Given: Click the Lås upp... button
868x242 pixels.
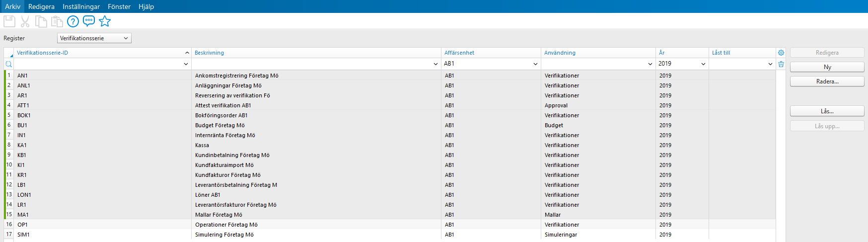Looking at the screenshot, I should click(827, 126).
